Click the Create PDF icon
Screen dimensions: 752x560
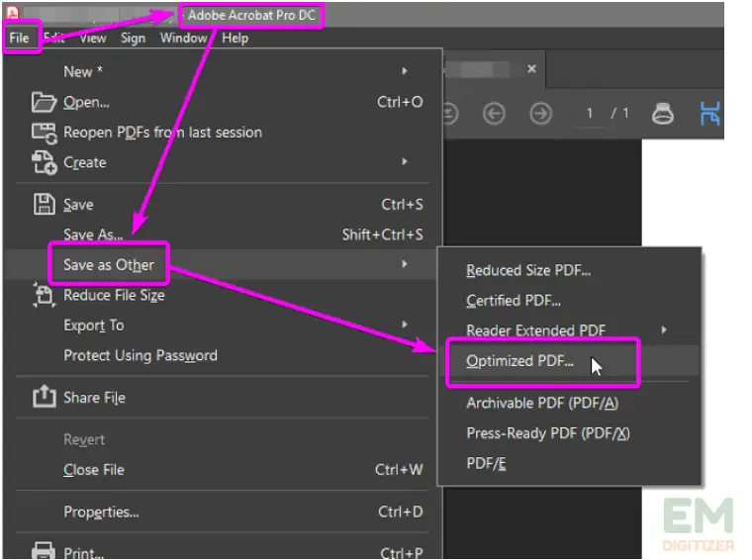coord(45,162)
